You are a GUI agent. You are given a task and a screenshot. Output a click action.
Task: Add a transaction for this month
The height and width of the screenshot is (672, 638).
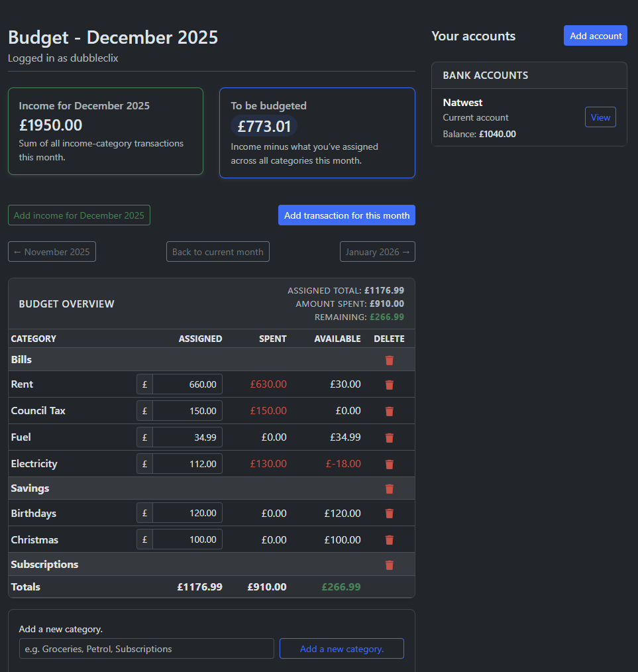click(x=346, y=215)
